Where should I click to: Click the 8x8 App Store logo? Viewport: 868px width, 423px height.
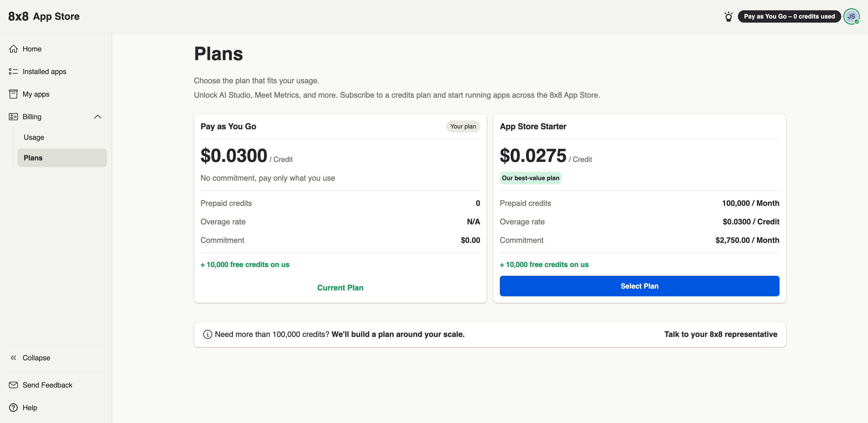click(x=44, y=16)
